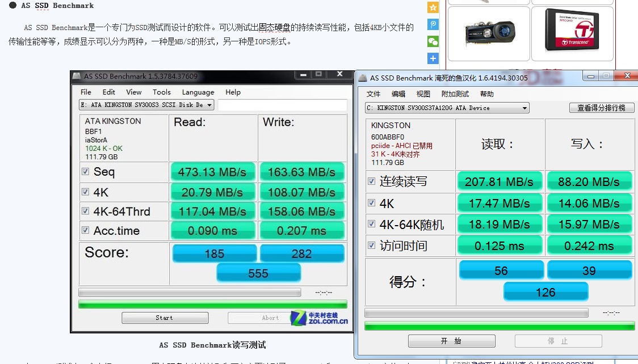
Task: Click the 163.63 MB/s Seq write result
Action: [302, 172]
